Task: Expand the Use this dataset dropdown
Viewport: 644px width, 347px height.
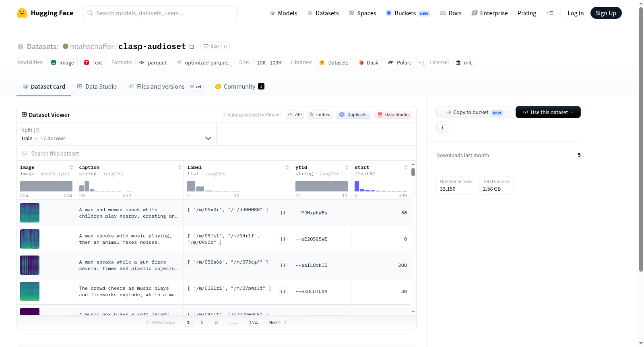Action: coord(548,112)
